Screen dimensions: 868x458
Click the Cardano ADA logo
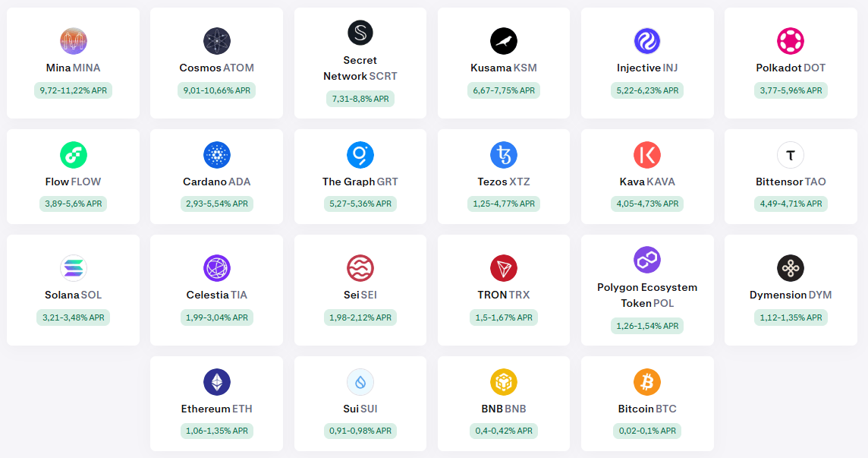tap(216, 155)
